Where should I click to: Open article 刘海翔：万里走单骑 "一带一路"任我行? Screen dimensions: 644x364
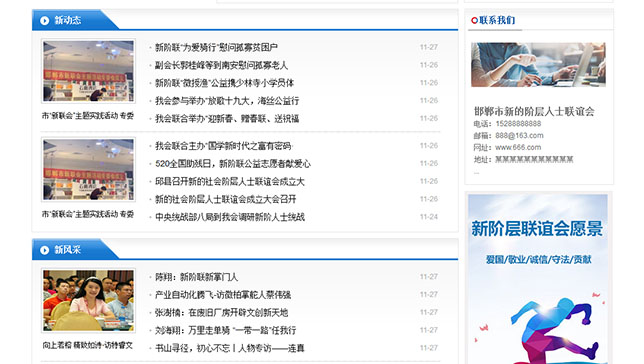click(x=225, y=330)
